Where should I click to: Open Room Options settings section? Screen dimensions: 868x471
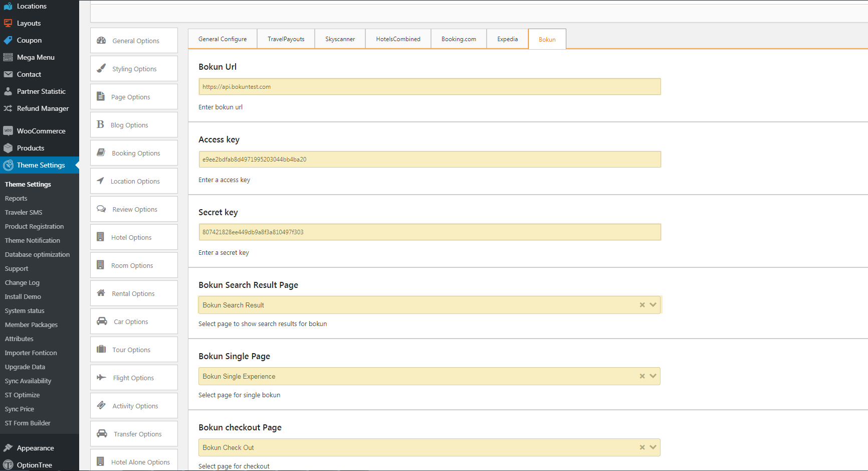click(x=134, y=265)
